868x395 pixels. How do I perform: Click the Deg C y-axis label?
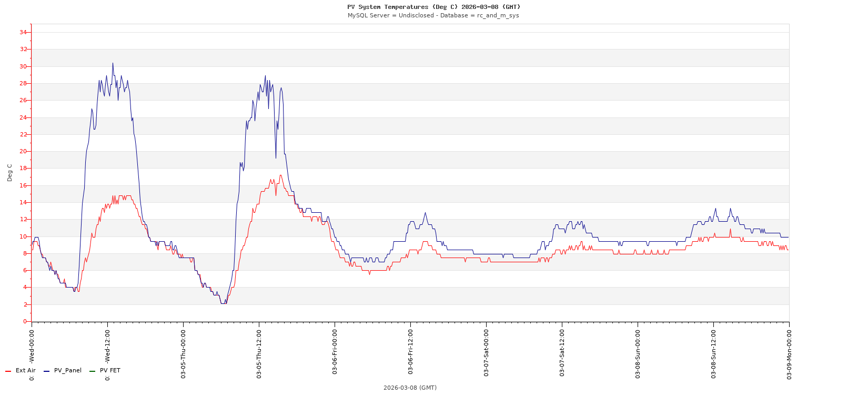[9, 173]
